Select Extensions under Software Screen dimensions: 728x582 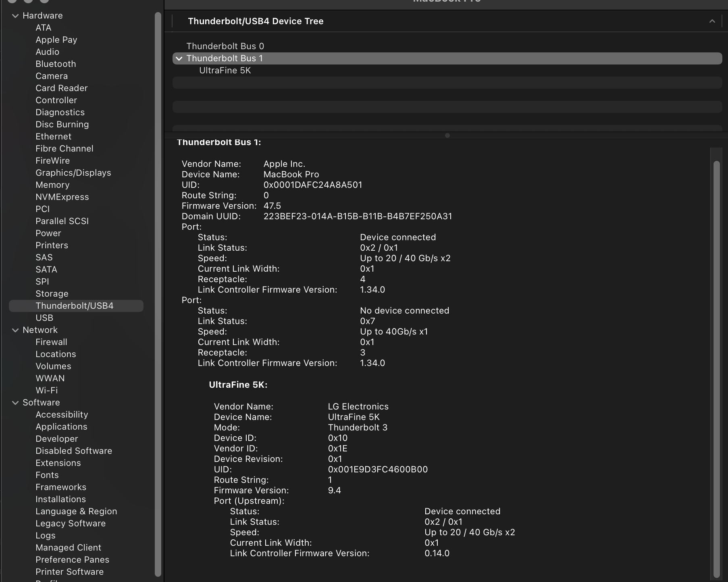(x=58, y=463)
